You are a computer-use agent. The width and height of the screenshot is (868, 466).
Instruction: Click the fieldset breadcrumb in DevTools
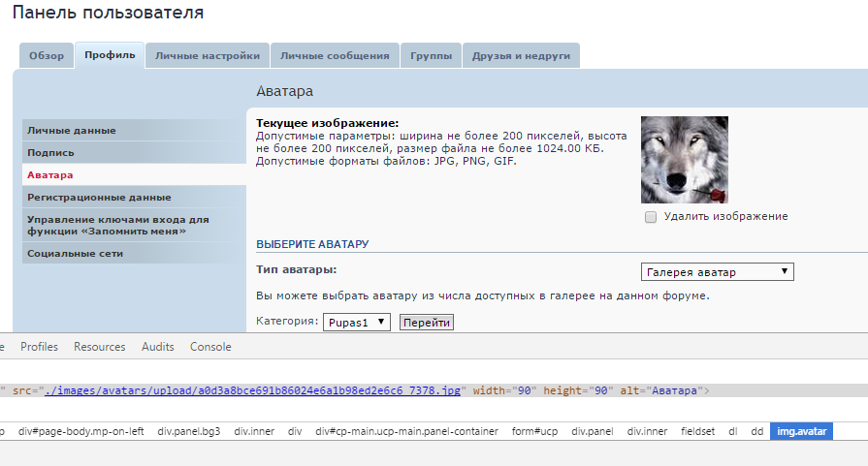(x=697, y=431)
